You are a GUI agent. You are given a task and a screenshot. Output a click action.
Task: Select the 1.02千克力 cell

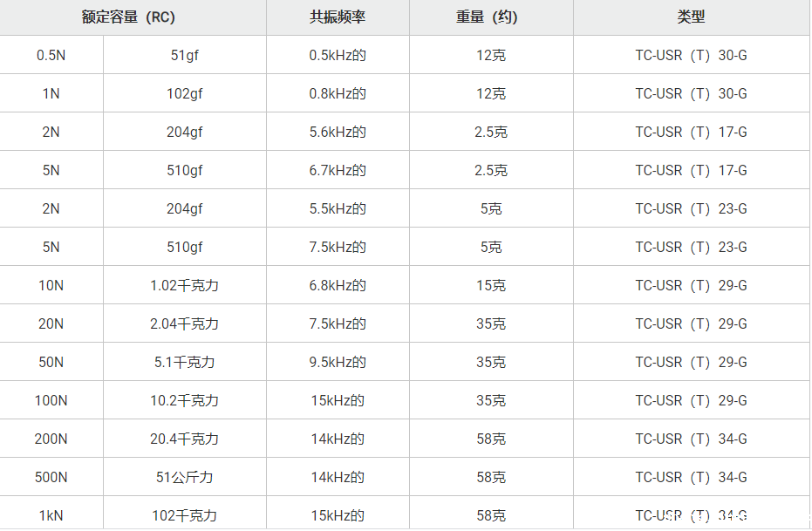[x=184, y=285]
